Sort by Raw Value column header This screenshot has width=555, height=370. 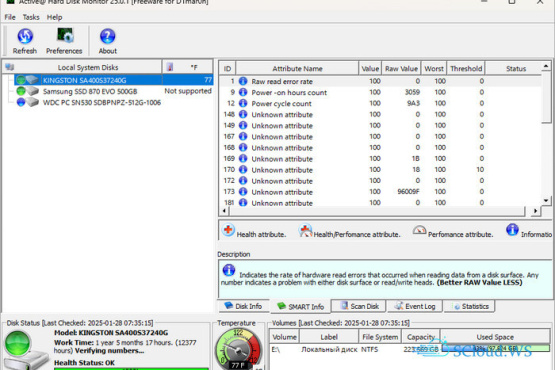(401, 68)
